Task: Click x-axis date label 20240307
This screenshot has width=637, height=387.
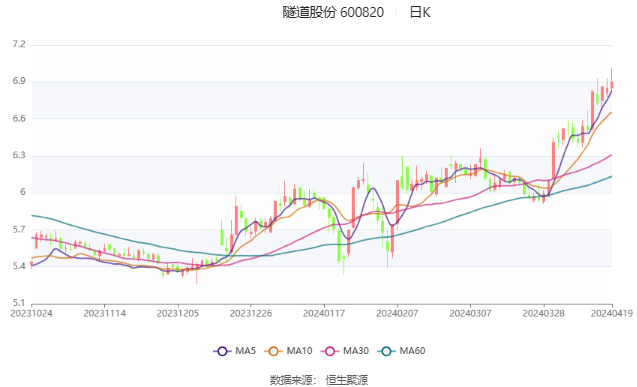Action: pyautogui.click(x=470, y=313)
